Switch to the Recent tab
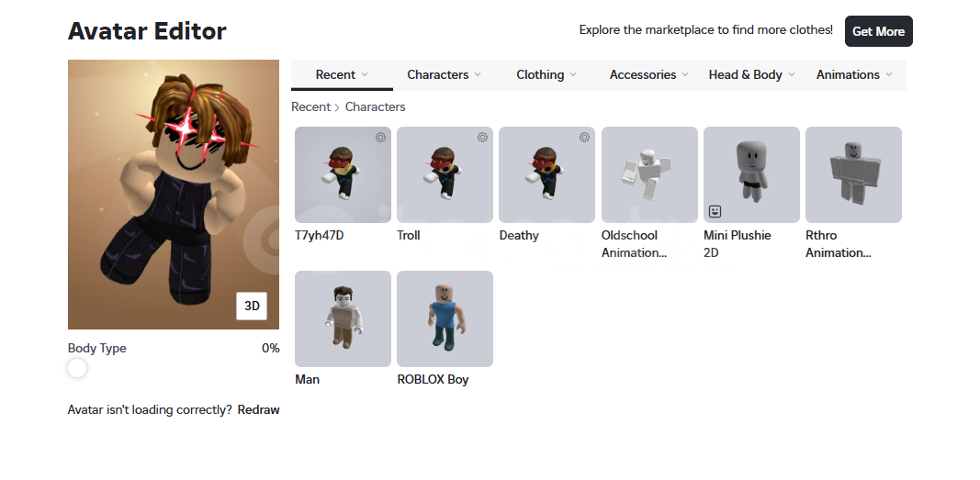980x480 pixels. 342,75
